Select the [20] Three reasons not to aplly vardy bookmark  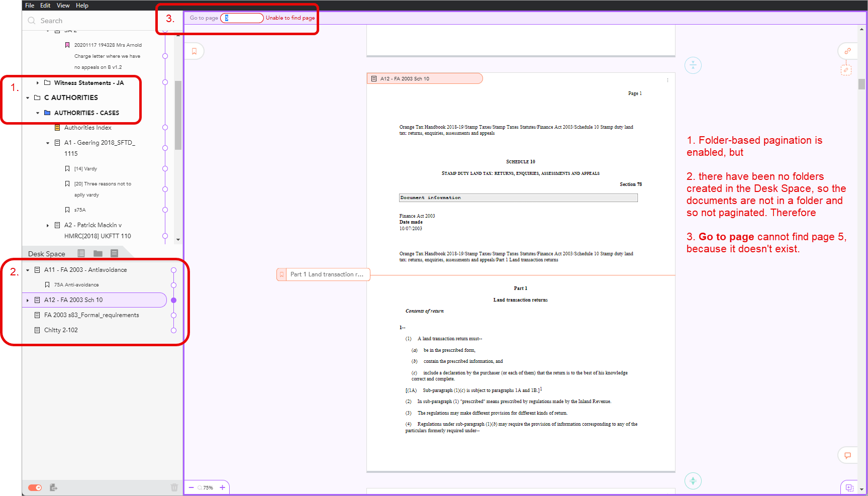103,189
